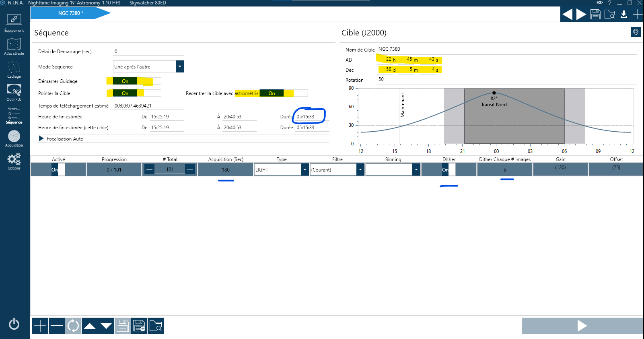Save the sequence using top-right disk icon

(595, 14)
